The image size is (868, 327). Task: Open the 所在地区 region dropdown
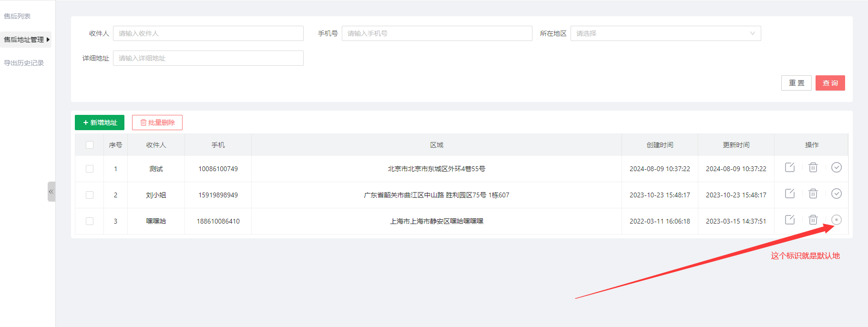(x=665, y=33)
